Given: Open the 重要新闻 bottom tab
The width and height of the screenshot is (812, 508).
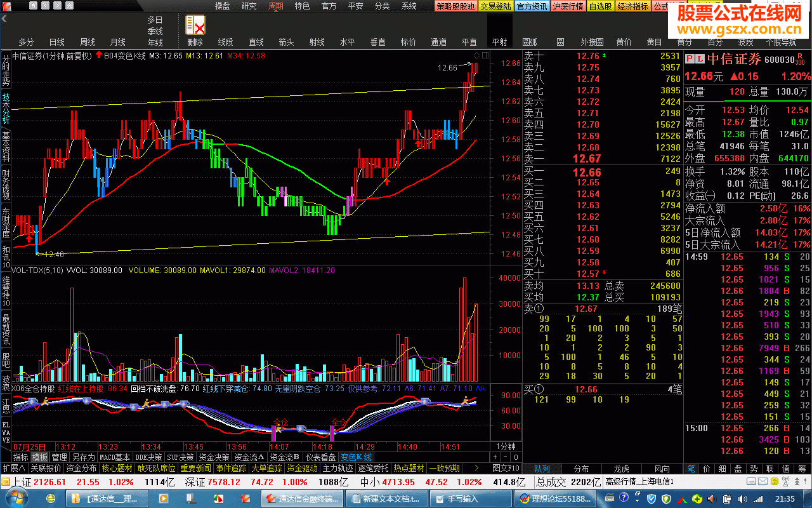Looking at the screenshot, I should point(196,468).
